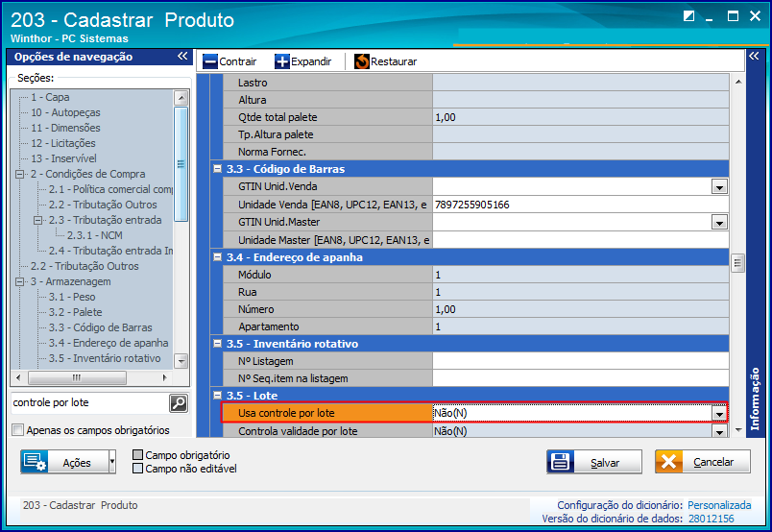This screenshot has width=772, height=532.
Task: Click the tree horizontal scrollbar thumb
Action: pyautogui.click(x=78, y=377)
